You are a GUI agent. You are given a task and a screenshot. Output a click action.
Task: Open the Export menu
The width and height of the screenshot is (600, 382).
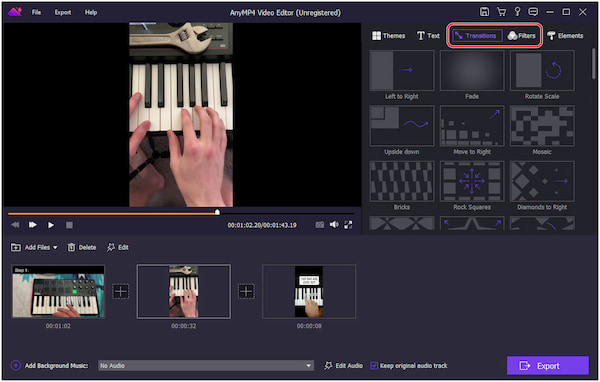click(x=63, y=13)
